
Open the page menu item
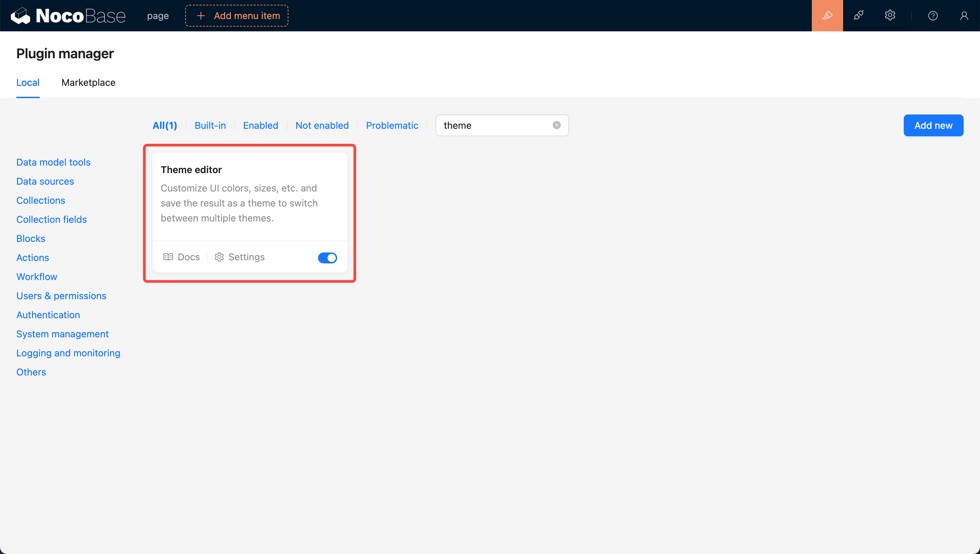click(158, 16)
